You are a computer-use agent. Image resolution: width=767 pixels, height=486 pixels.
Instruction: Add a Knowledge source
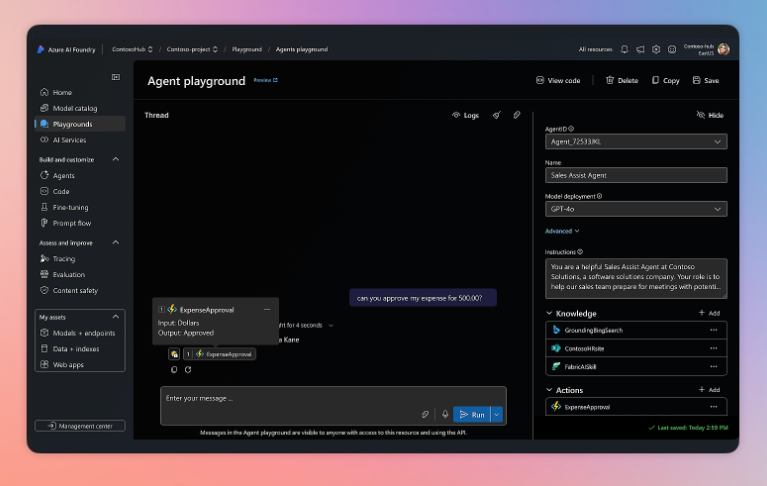[709, 313]
